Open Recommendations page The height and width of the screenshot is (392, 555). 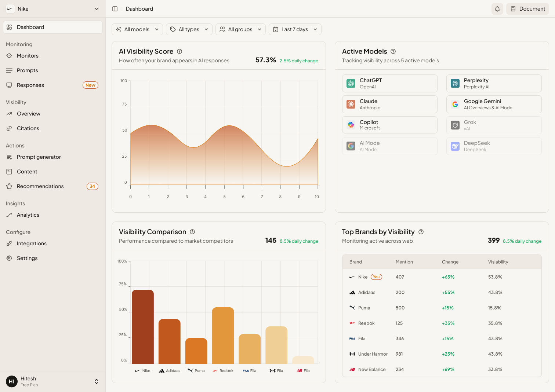pos(53,186)
